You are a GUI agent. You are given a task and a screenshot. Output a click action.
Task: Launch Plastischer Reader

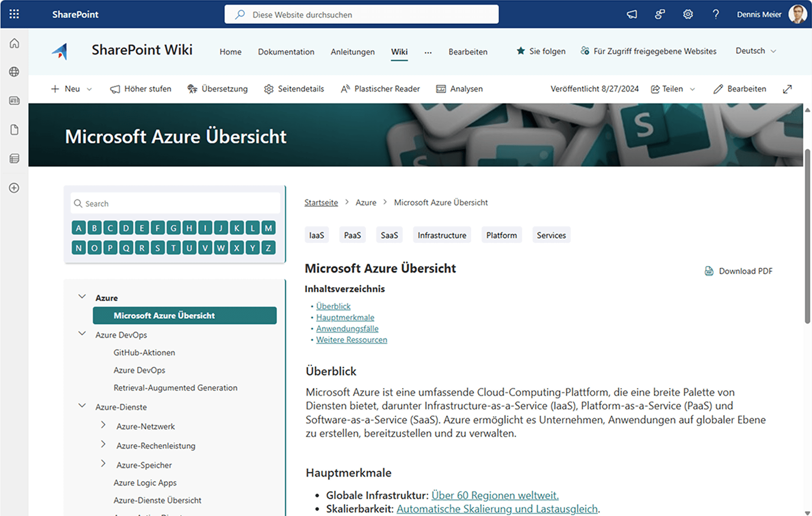pos(380,89)
